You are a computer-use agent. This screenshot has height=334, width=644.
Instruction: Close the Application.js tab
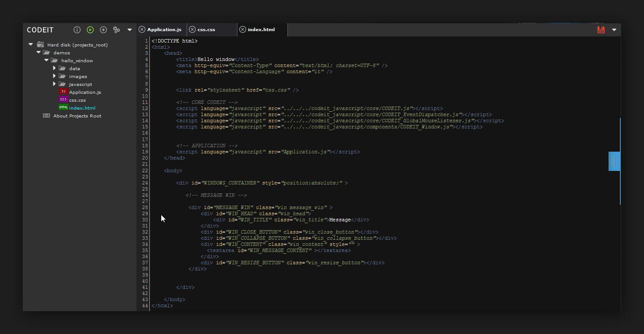click(x=142, y=29)
